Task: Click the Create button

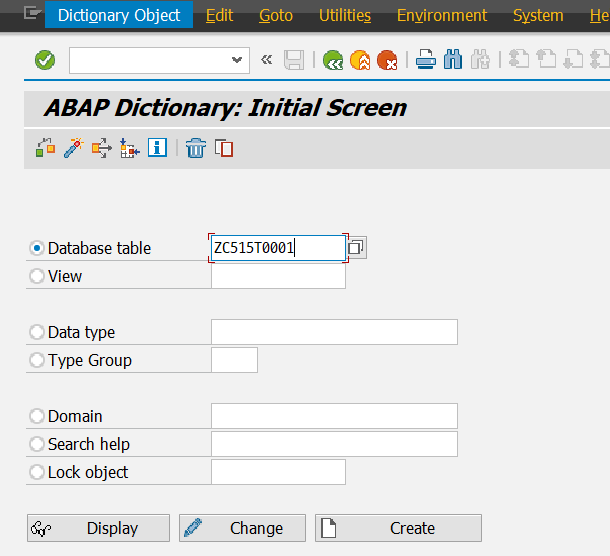Action: (398, 528)
